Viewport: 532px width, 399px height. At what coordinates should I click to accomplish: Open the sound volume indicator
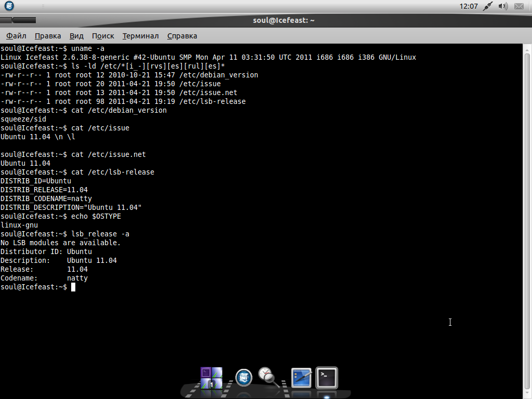[503, 6]
